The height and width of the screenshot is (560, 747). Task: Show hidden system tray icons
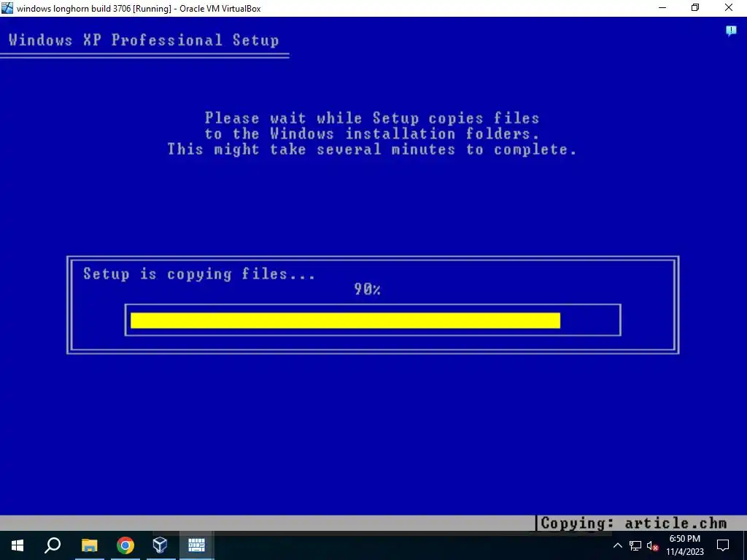tap(617, 545)
